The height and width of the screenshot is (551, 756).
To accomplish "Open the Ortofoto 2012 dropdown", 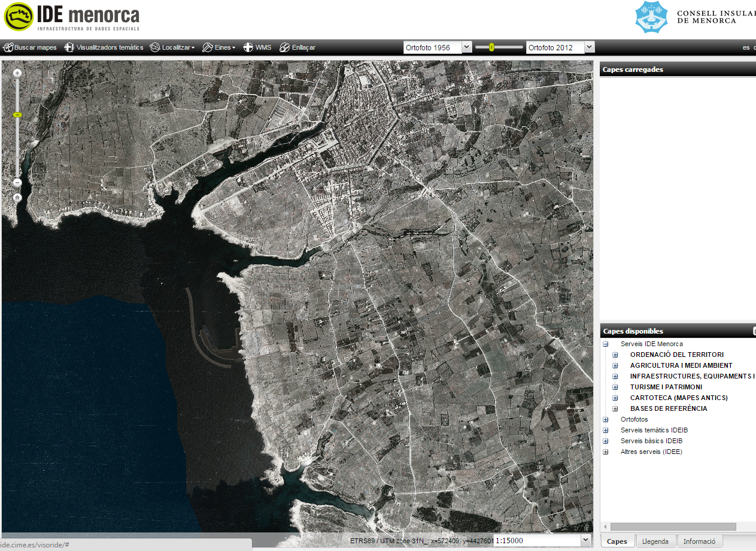I will pos(589,47).
